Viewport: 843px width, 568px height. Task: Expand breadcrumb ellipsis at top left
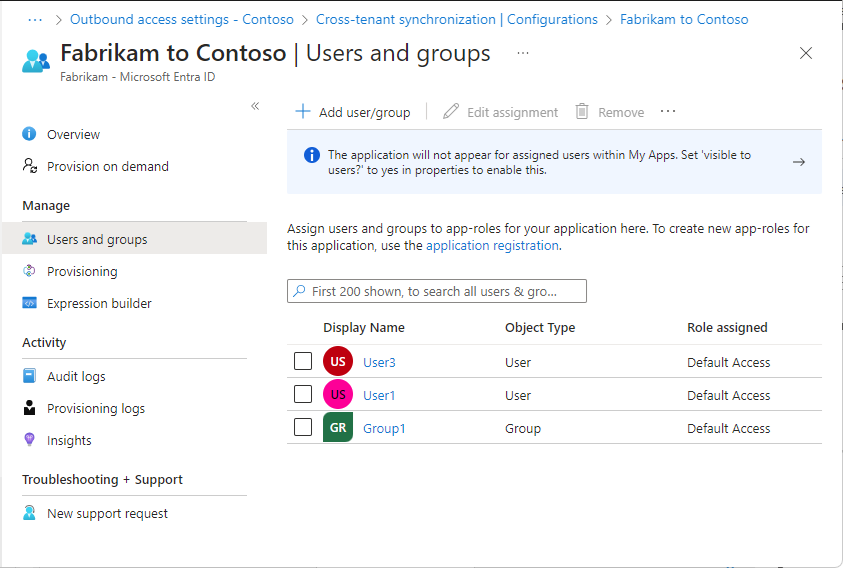click(x=35, y=19)
